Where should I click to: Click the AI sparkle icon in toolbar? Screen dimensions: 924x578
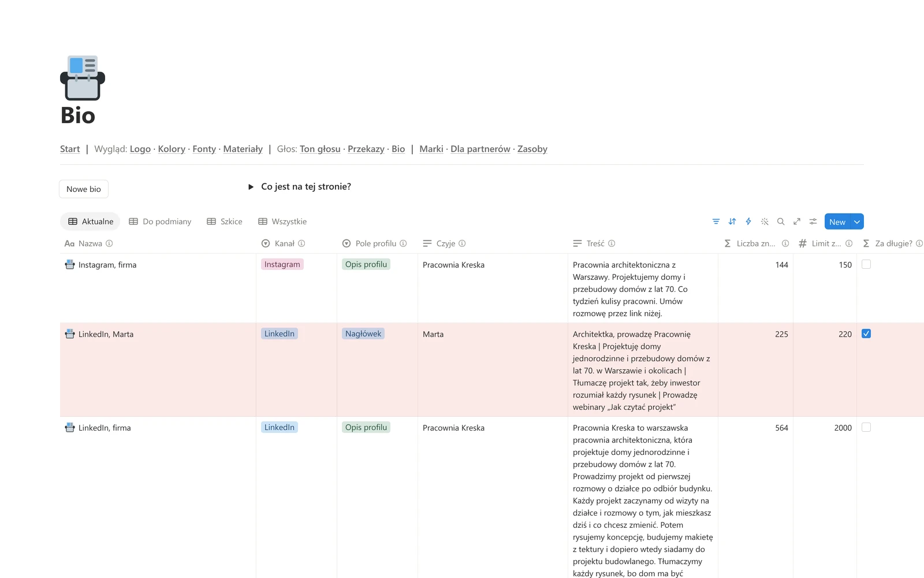(x=765, y=221)
